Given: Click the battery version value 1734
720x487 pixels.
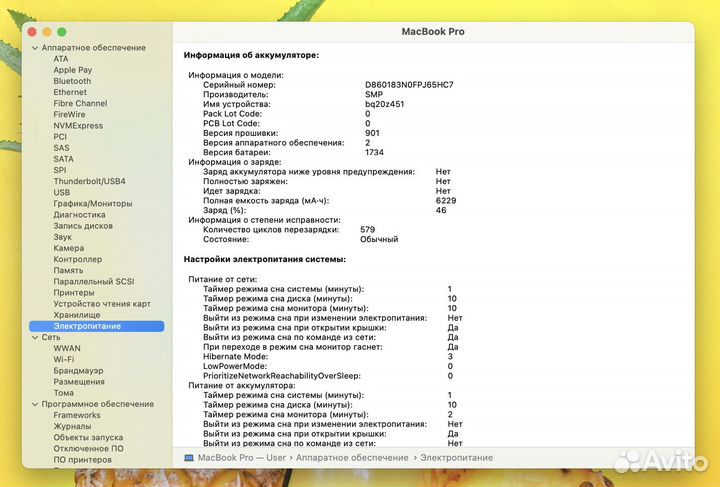Looking at the screenshot, I should pos(374,152).
